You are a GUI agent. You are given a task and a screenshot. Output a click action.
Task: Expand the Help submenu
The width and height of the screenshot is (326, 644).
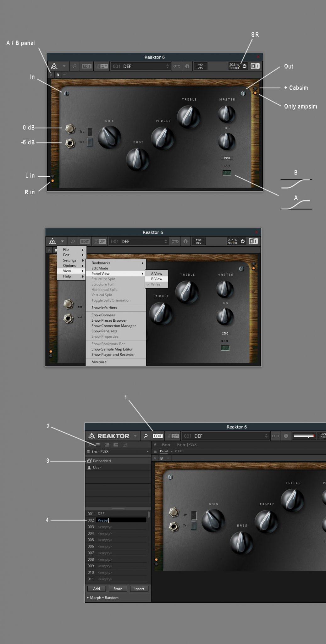point(71,276)
